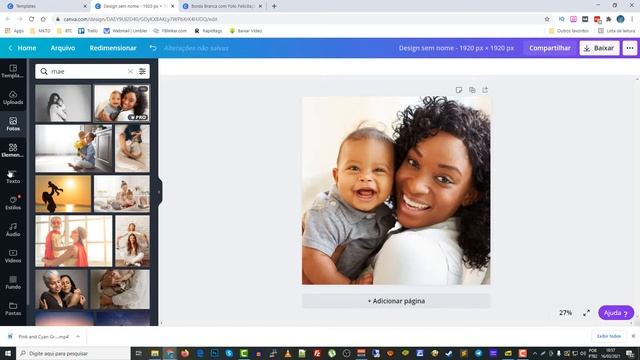Open the Elementos side panel

(x=13, y=150)
